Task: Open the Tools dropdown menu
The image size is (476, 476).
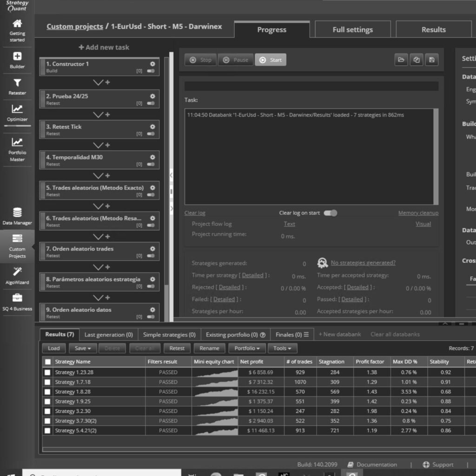Action: [283, 348]
